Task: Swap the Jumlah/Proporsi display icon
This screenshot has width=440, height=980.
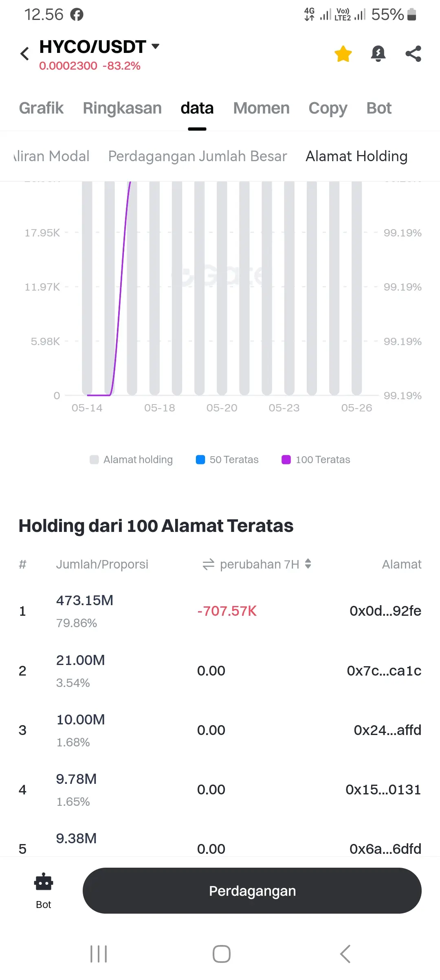Action: 208,564
